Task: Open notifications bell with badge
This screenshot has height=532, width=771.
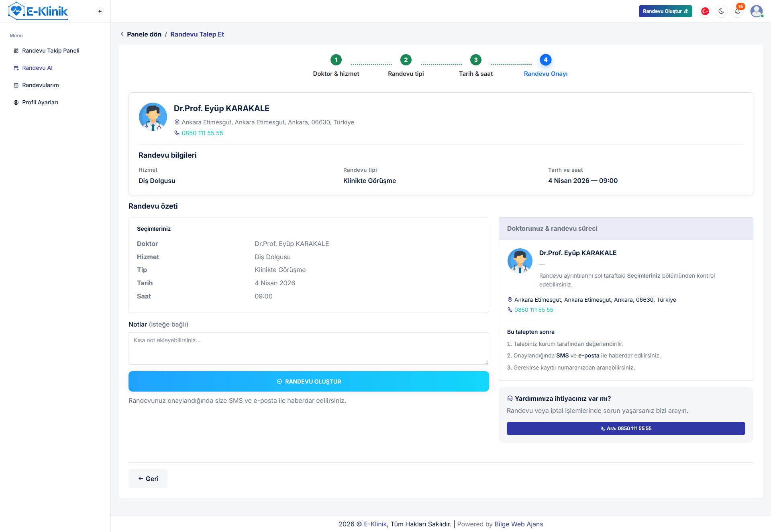Action: tap(738, 11)
